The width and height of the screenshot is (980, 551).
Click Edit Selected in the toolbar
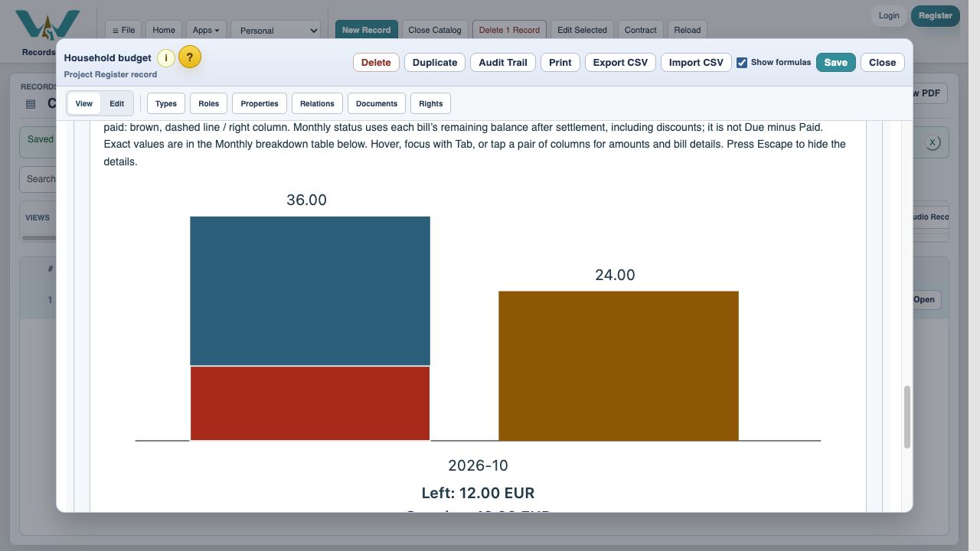click(x=582, y=30)
